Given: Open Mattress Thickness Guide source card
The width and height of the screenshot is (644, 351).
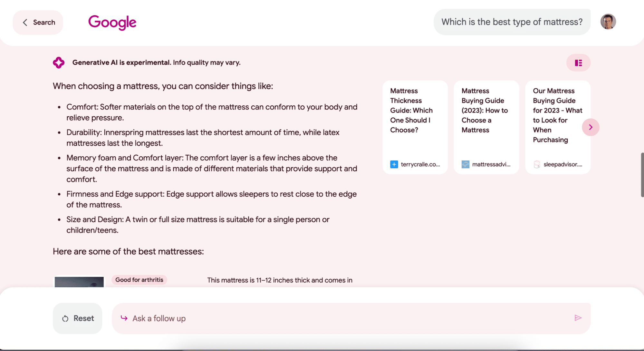Looking at the screenshot, I should tap(415, 127).
